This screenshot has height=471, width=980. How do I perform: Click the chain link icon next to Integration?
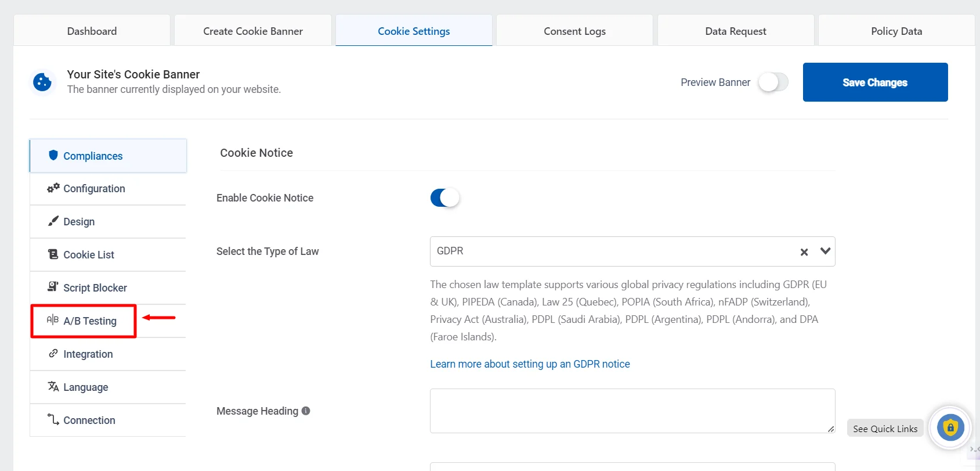tap(53, 353)
